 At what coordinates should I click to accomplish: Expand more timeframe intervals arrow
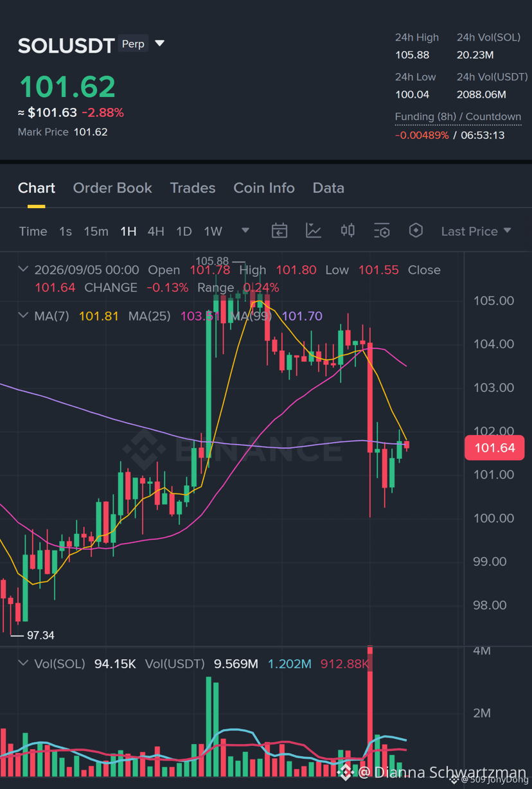(x=245, y=231)
